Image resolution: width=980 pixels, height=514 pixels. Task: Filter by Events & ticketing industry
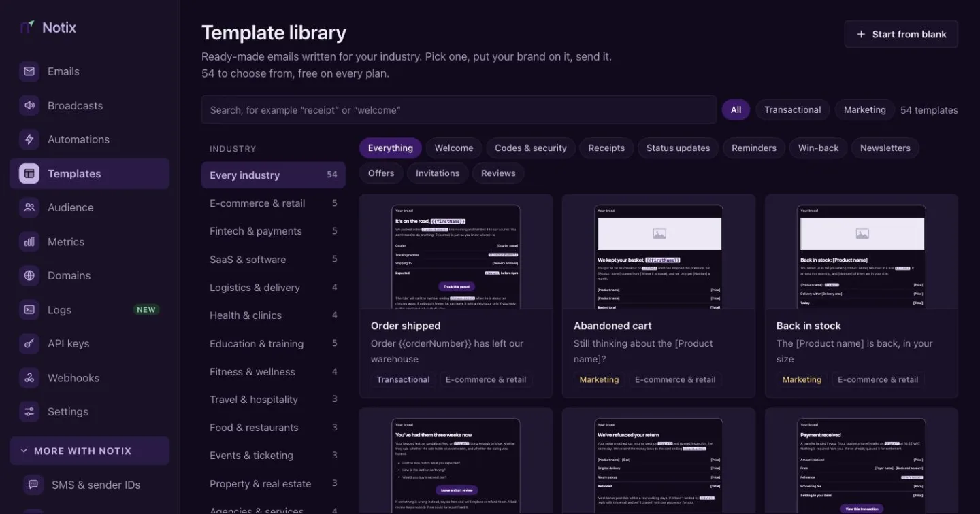click(274, 456)
